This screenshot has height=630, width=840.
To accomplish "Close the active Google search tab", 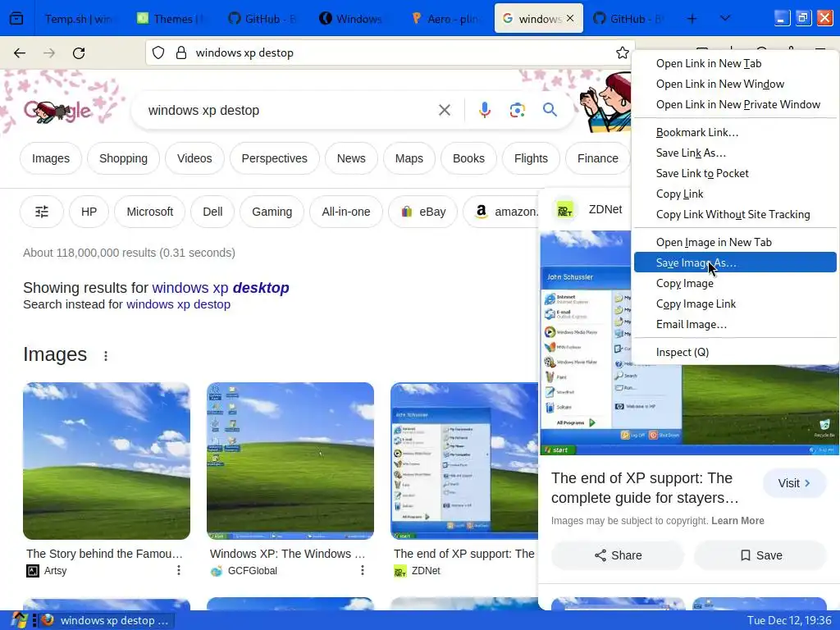I will (x=570, y=18).
